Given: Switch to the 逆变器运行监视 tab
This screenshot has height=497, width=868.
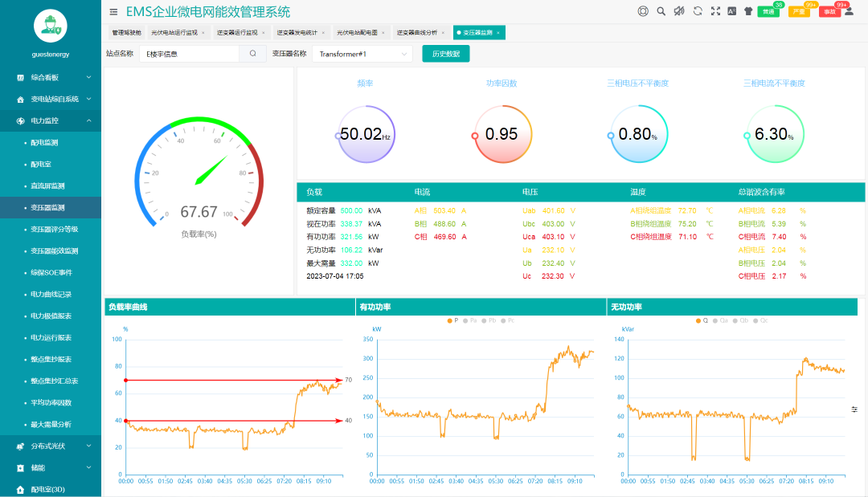Looking at the screenshot, I should point(237,33).
